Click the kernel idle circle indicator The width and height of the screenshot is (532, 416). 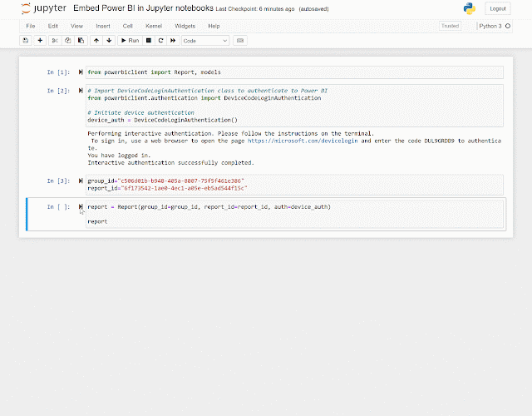pos(508,26)
